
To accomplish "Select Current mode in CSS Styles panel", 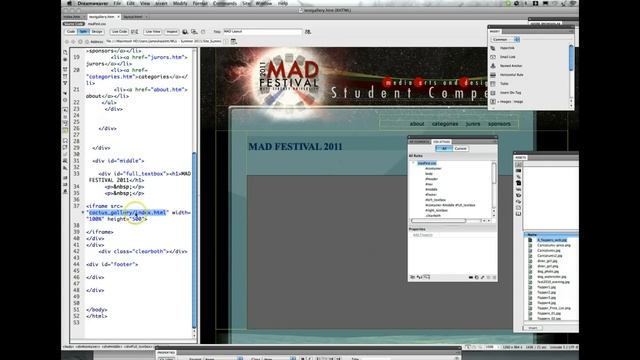I will [x=460, y=149].
